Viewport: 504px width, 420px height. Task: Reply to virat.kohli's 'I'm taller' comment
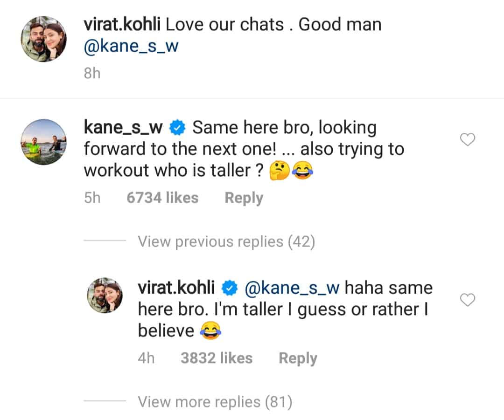click(x=298, y=358)
